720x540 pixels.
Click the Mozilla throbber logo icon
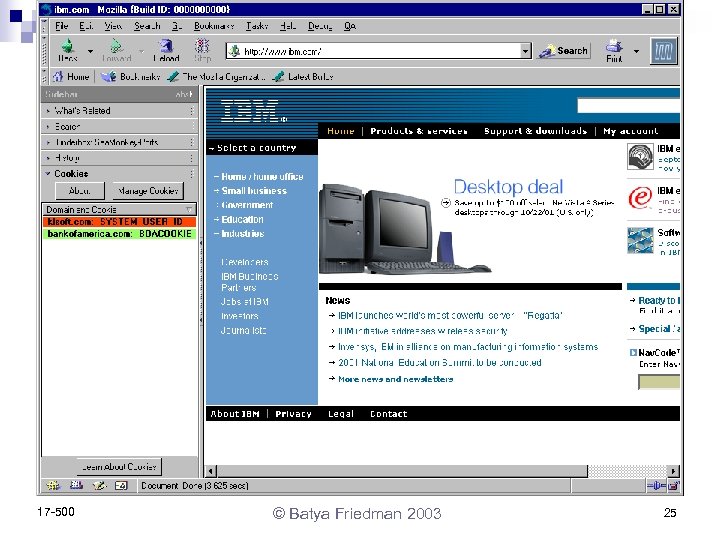point(664,51)
